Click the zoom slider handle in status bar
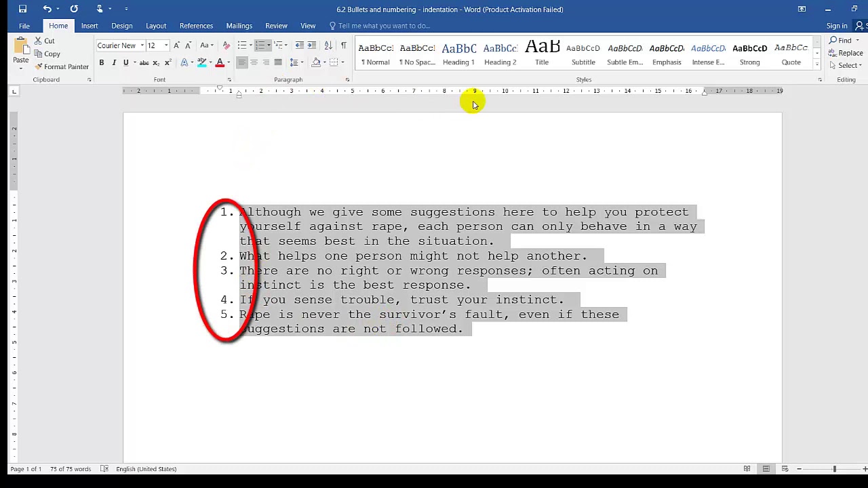868x488 pixels. point(834,469)
